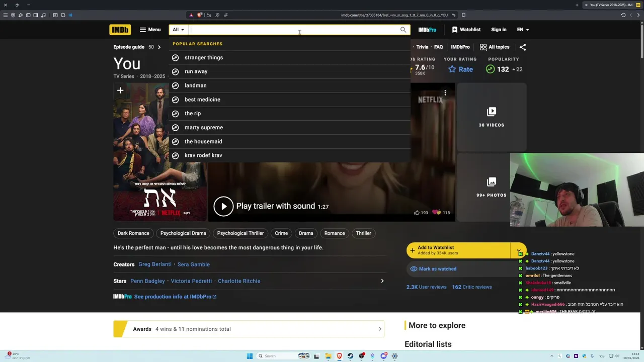The height and width of the screenshot is (362, 644).
Task: Open the 162 Critic reviews link
Action: (472, 287)
